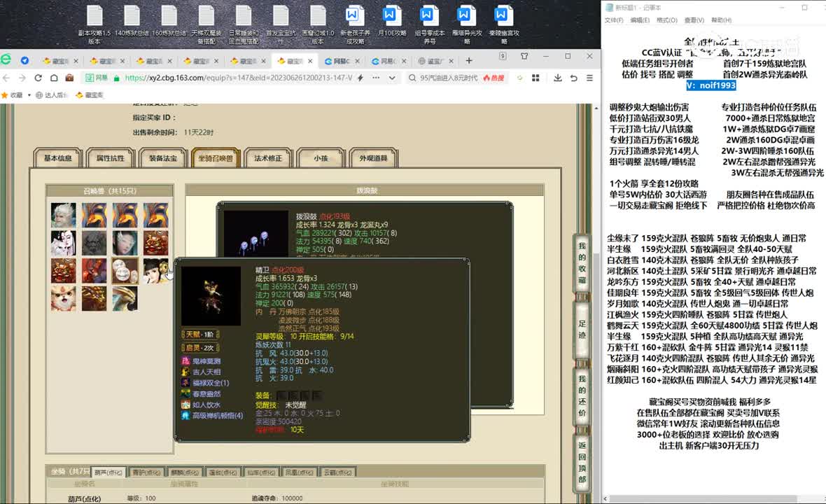Select the white masks pet thumbnail

tap(125, 271)
